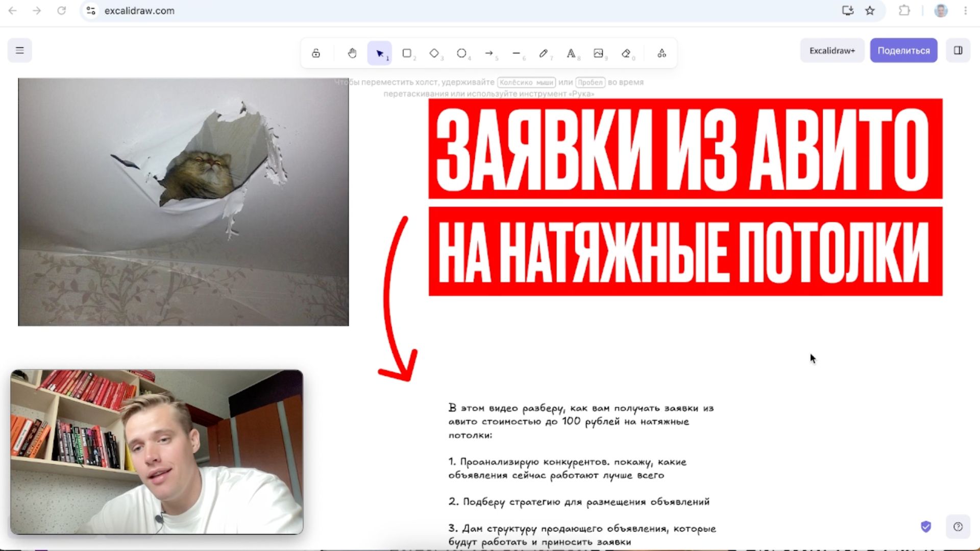
Task: Open the More tools shapes menu
Action: click(x=662, y=53)
